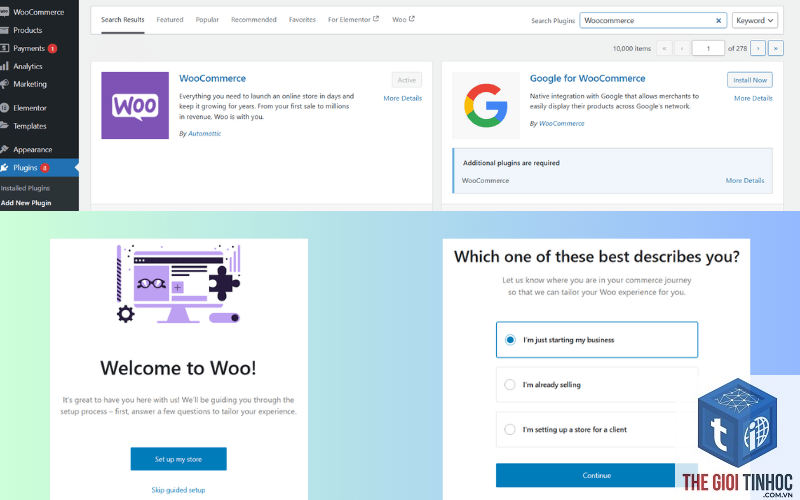Switch to Favorites tab
Image resolution: width=800 pixels, height=500 pixels.
(302, 20)
